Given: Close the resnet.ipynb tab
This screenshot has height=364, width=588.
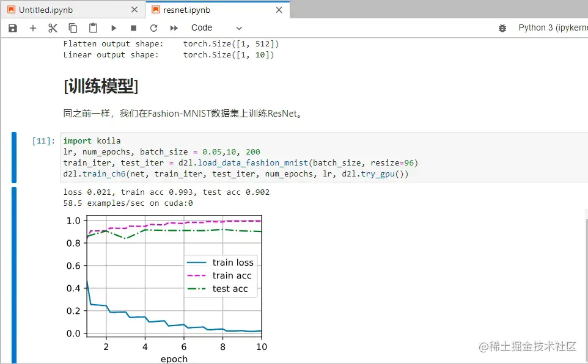Looking at the screenshot, I should click(x=279, y=10).
